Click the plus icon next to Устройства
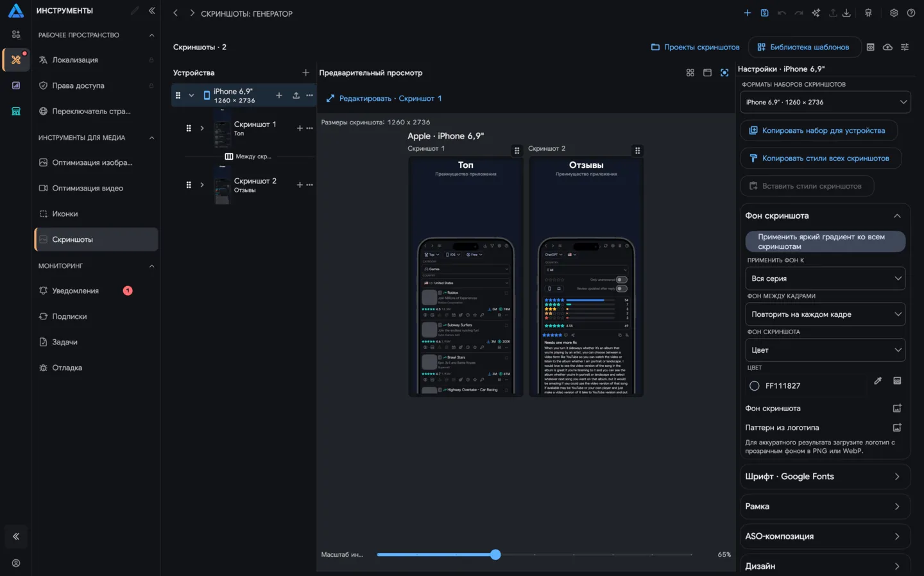Screen dimensions: 924x576 [x=306, y=72]
